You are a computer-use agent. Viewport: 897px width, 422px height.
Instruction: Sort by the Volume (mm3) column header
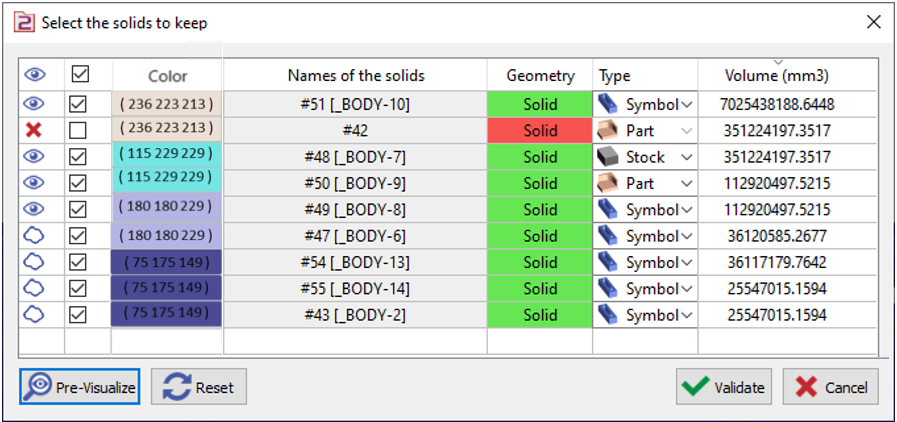[777, 76]
